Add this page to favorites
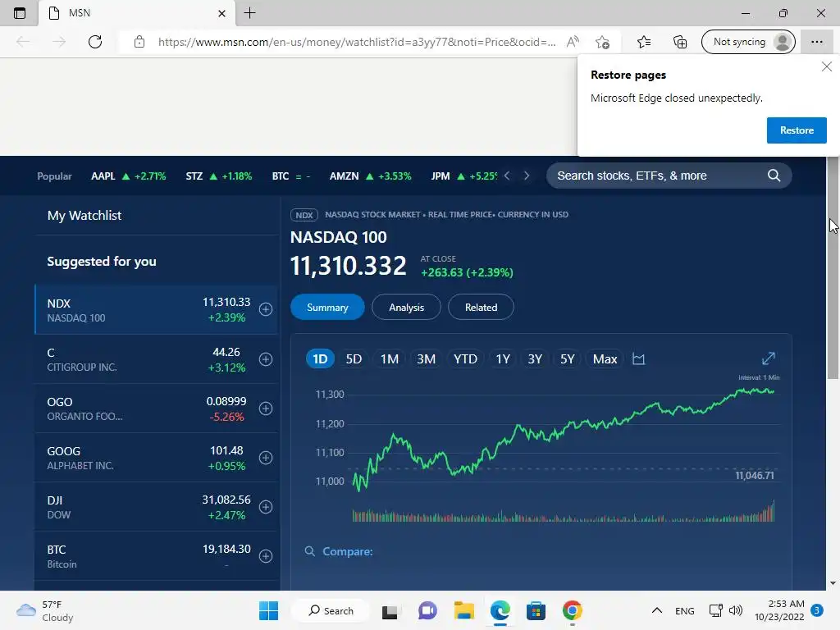840x630 pixels. point(603,42)
